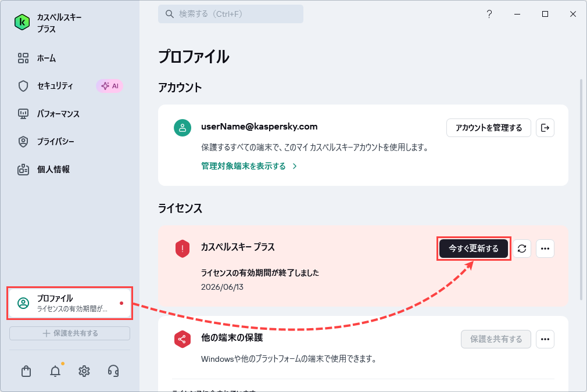This screenshot has height=392, width=587.
Task: Click the red share icon for 他の端末の保護
Action: tap(182, 339)
